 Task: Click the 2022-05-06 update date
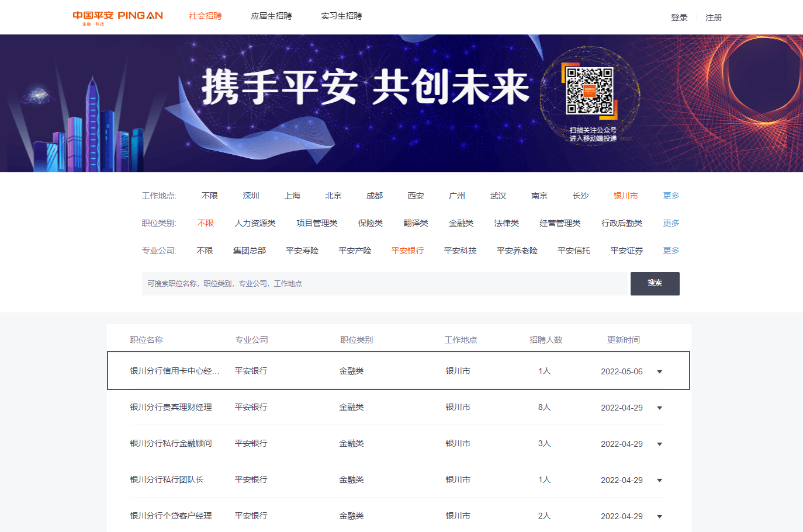coord(622,371)
